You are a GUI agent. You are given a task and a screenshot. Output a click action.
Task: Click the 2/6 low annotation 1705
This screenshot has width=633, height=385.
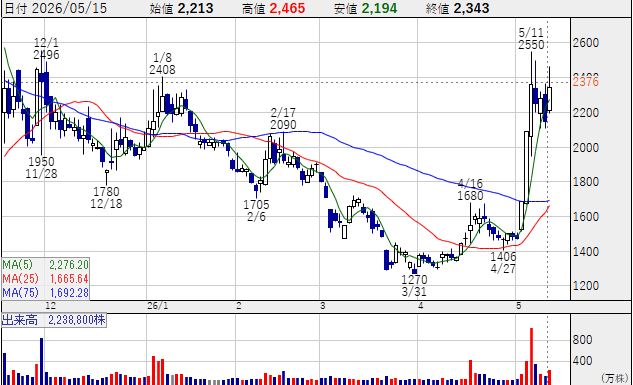coord(256,205)
